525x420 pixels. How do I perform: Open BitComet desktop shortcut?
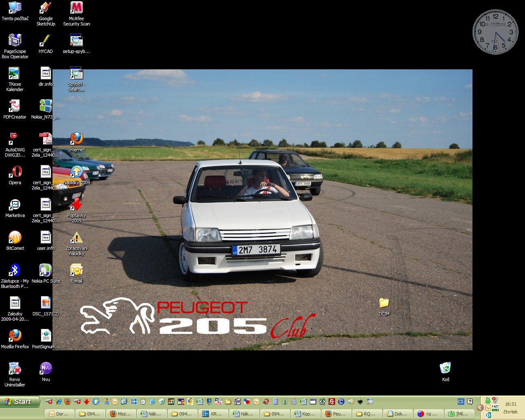pyautogui.click(x=15, y=237)
